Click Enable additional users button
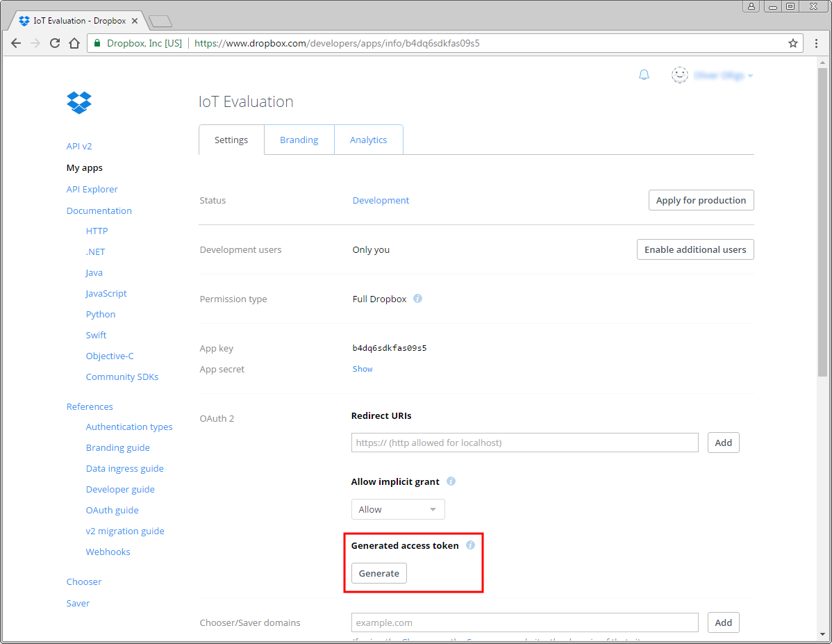 [695, 249]
